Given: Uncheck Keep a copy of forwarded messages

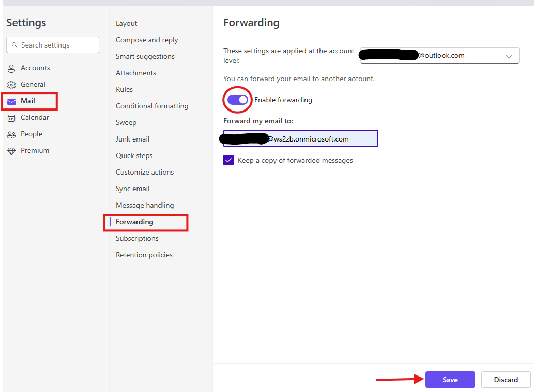Looking at the screenshot, I should [228, 160].
